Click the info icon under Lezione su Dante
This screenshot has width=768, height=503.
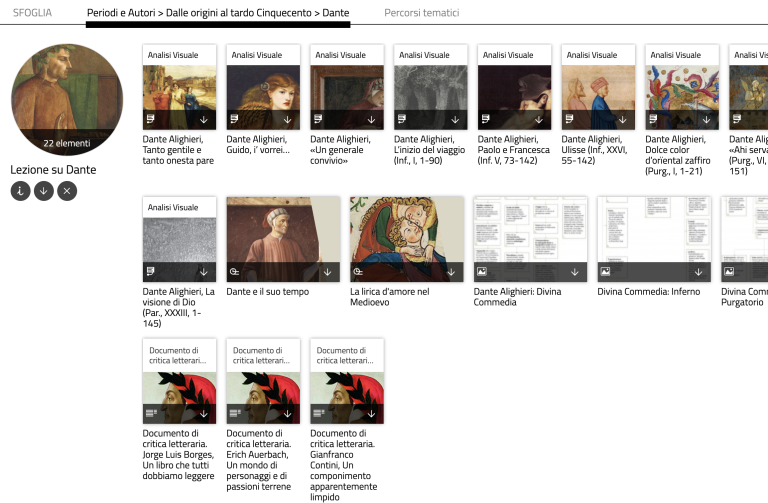[x=20, y=190]
